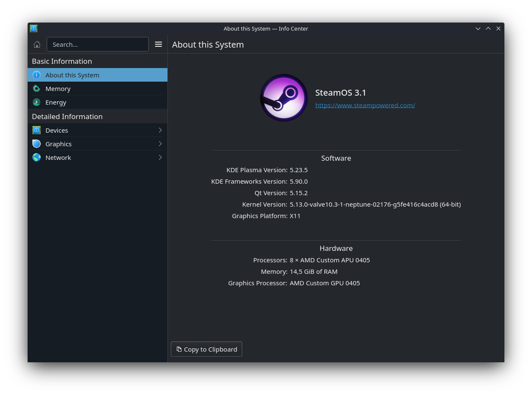Image resolution: width=532 pixels, height=395 pixels.
Task: Close the Info Center window
Action: coord(498,28)
